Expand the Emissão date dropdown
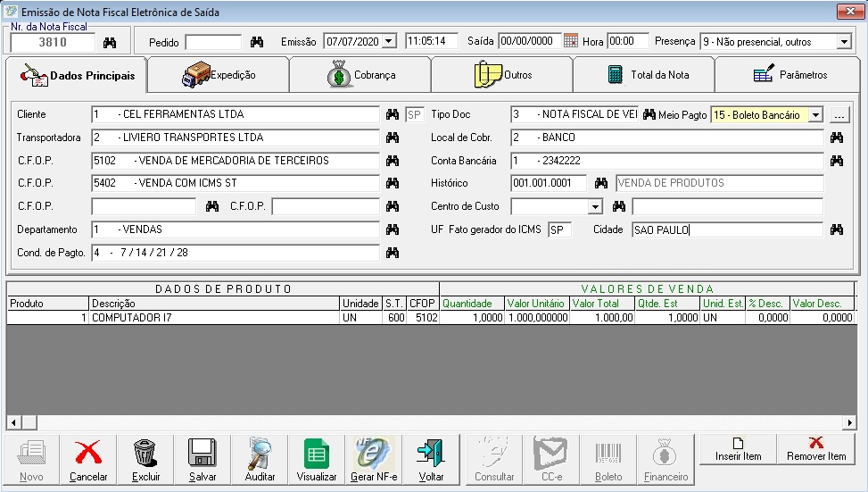The height and width of the screenshot is (492, 868). pos(387,42)
